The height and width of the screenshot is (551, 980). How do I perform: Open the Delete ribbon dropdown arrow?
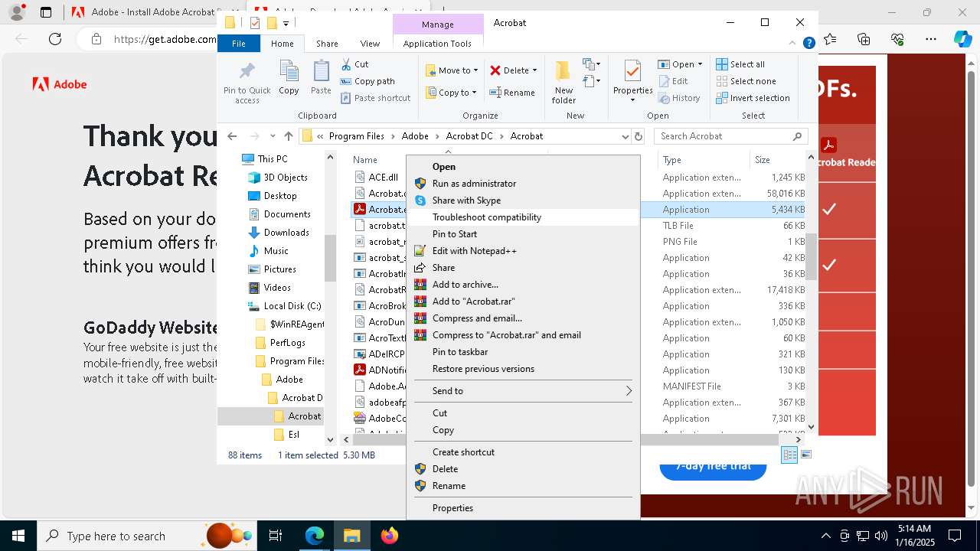(x=534, y=70)
